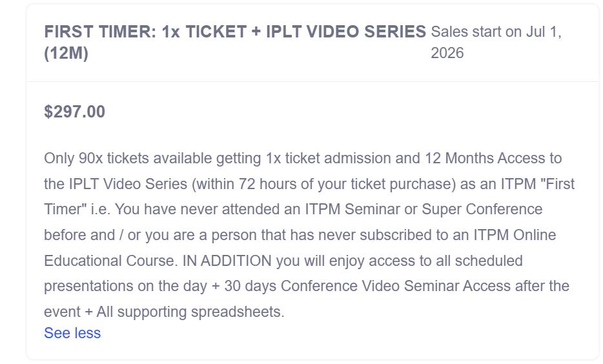Click the $297.00 price
The image size is (603, 364).
74,112
